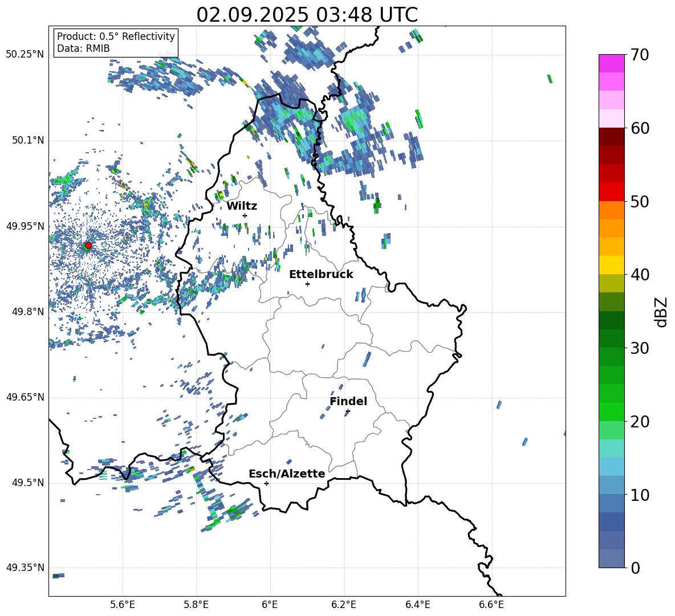Screen dimensions: 675x616
Task: Click the red radar location marker
Action: (x=88, y=246)
